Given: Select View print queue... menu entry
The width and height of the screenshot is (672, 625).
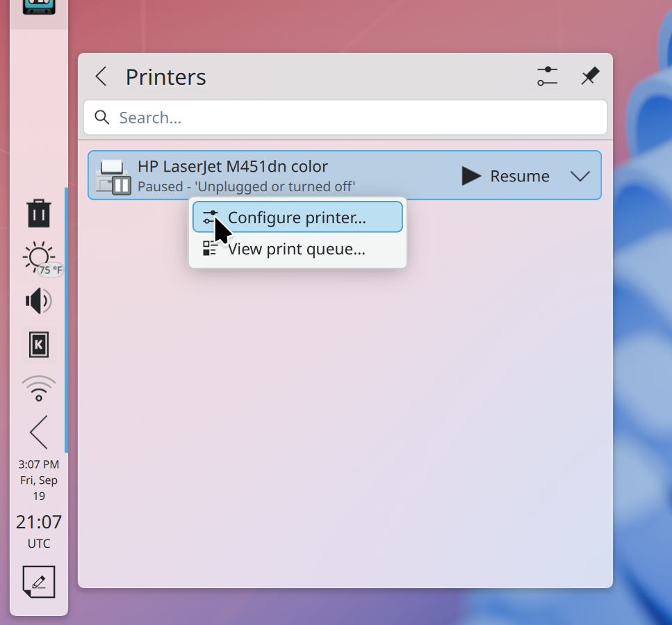Looking at the screenshot, I should pos(297,249).
